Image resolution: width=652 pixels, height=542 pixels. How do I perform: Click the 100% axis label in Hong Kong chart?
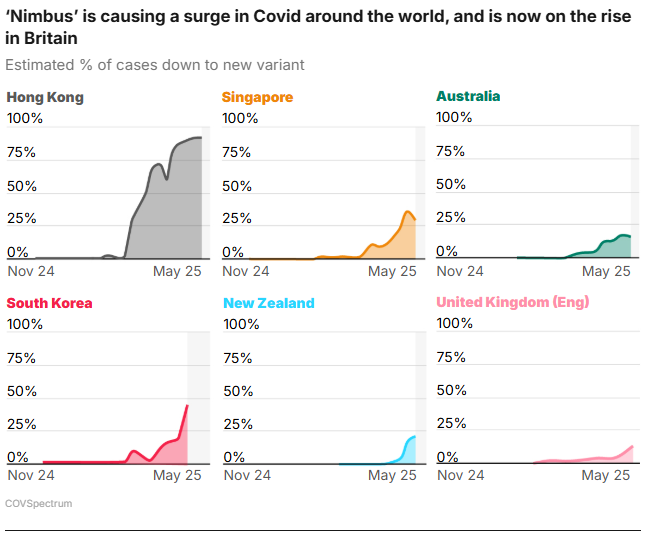pos(25,118)
